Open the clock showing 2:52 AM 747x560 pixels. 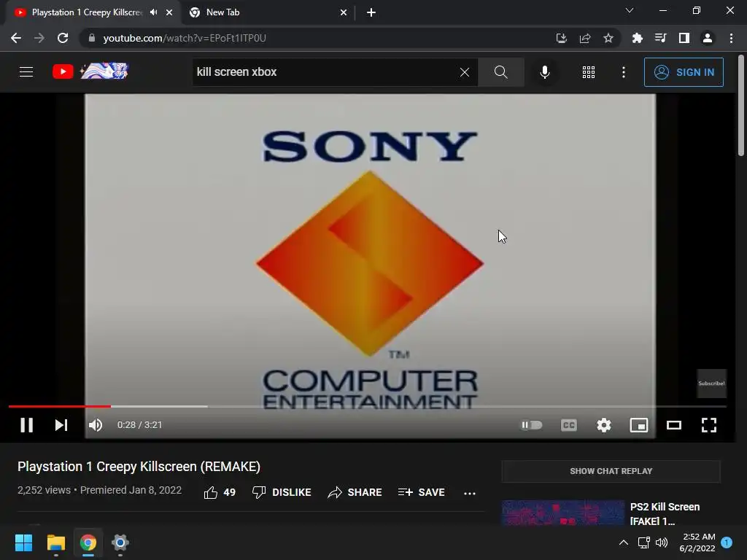click(x=697, y=542)
